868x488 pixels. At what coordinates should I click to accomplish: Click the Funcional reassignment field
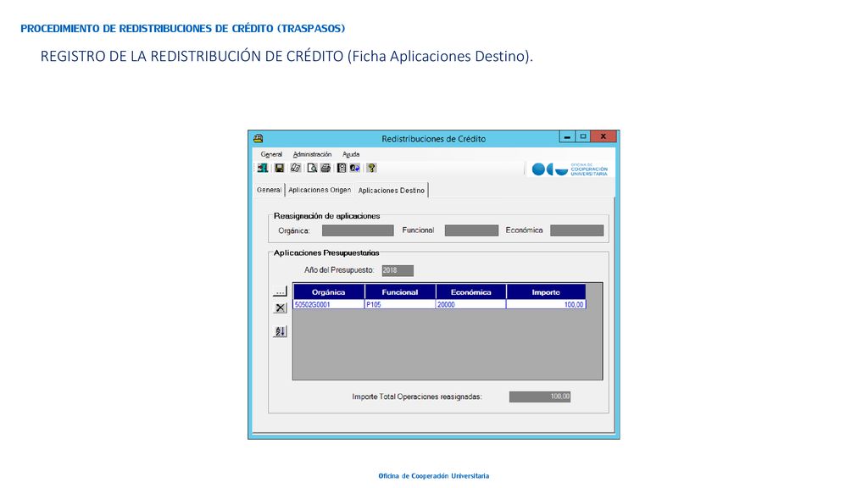click(471, 230)
